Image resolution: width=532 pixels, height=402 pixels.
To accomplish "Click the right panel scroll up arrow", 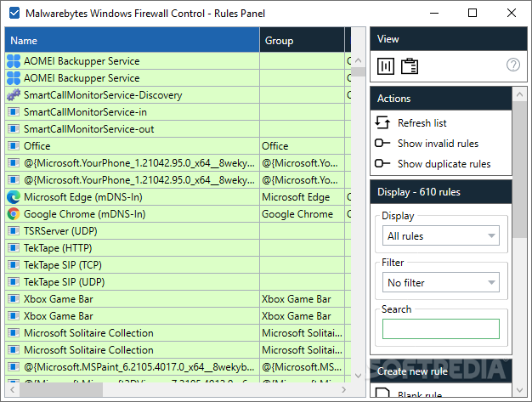I will click(x=519, y=94).
